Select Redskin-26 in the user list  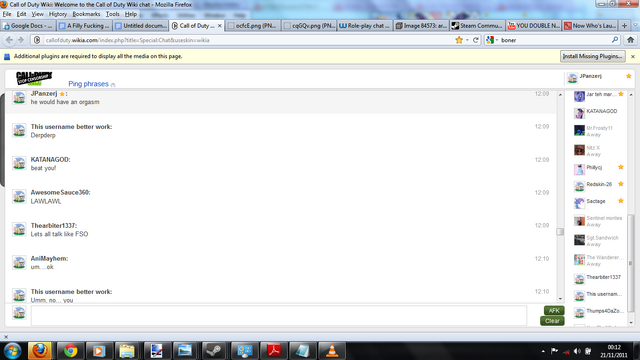[x=599, y=185]
